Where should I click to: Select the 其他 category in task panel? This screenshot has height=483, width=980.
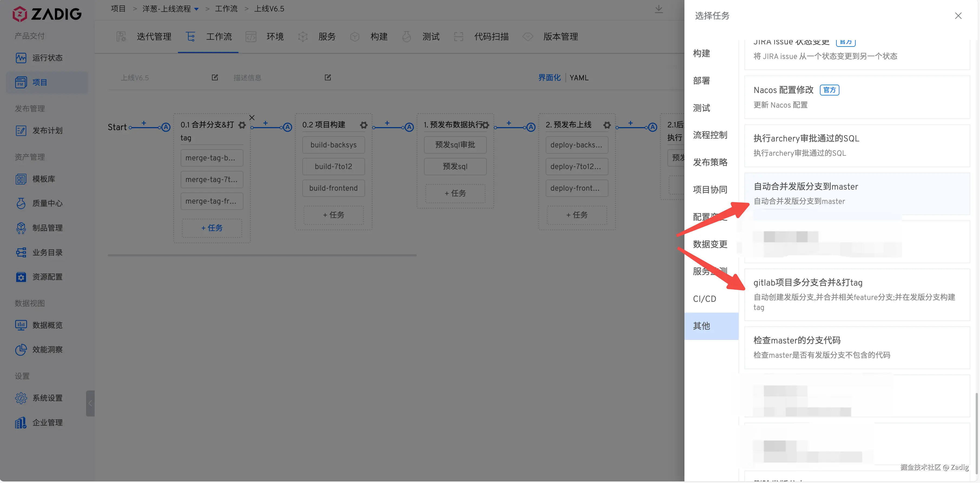coord(701,326)
